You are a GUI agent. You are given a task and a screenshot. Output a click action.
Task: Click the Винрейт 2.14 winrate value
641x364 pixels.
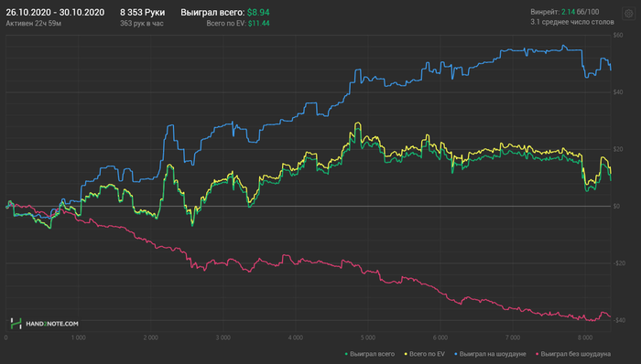tap(568, 12)
